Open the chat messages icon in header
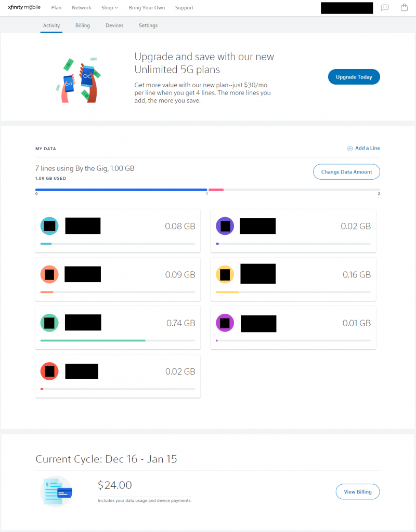416x532 pixels. point(384,7)
